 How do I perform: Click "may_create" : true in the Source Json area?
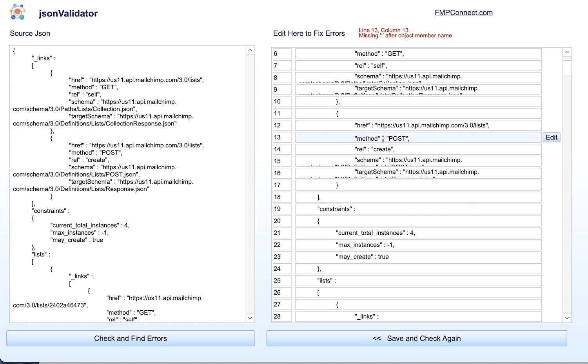pyautogui.click(x=77, y=240)
